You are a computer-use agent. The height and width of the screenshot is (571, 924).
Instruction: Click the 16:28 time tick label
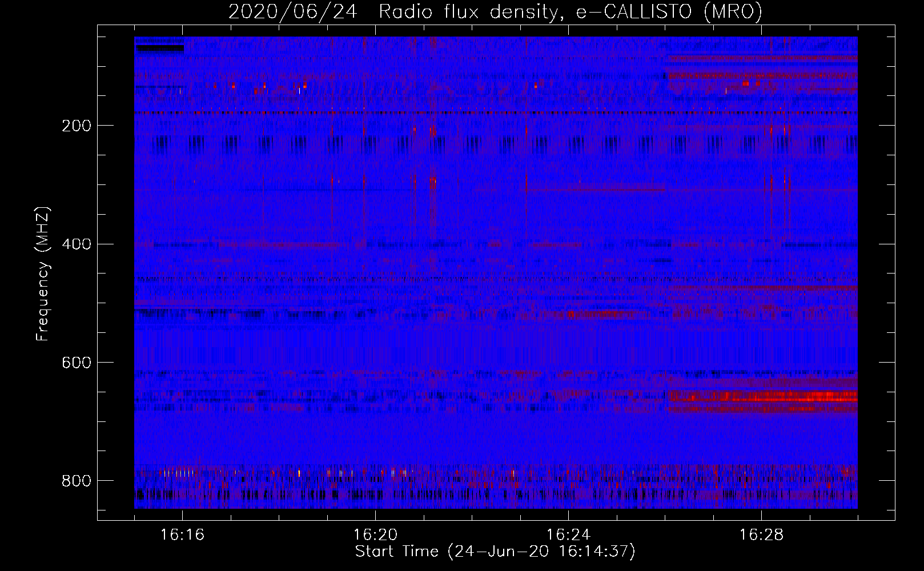tap(761, 535)
